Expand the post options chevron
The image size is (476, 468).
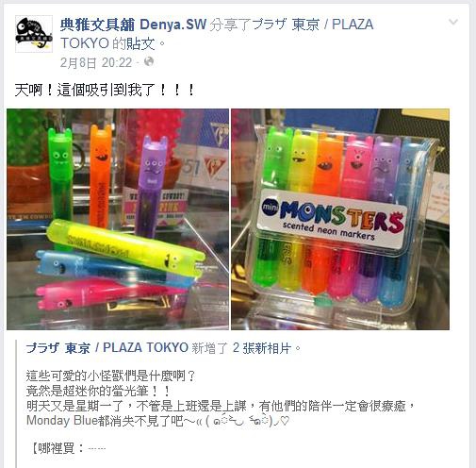[x=453, y=22]
